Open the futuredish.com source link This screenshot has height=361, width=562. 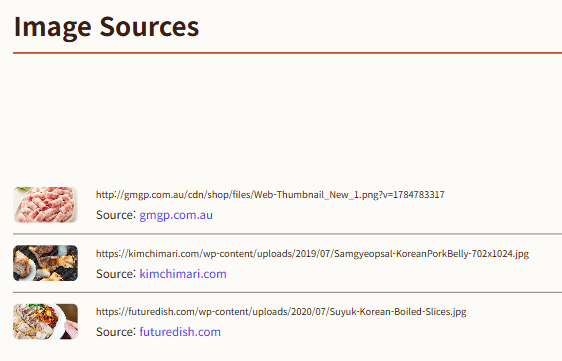(180, 332)
